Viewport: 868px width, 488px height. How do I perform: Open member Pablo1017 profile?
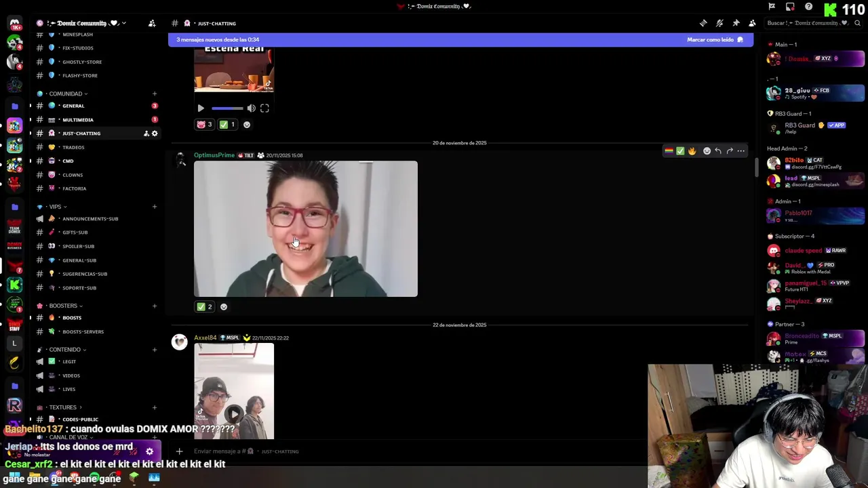point(814,216)
